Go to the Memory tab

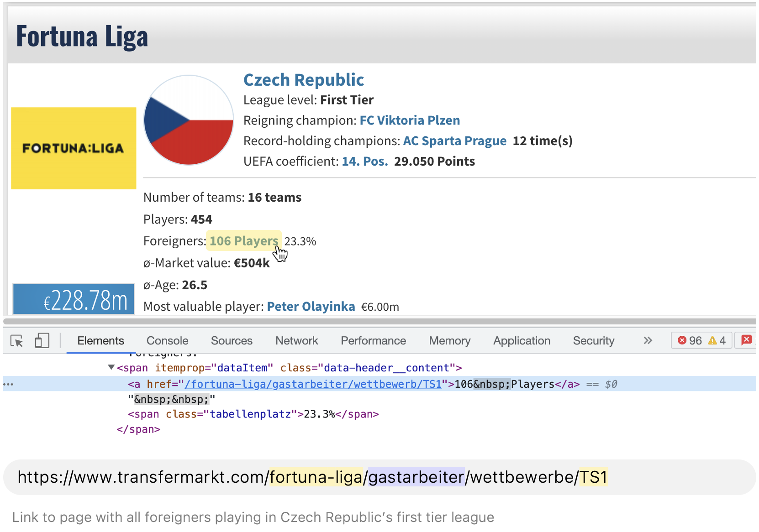[449, 341]
